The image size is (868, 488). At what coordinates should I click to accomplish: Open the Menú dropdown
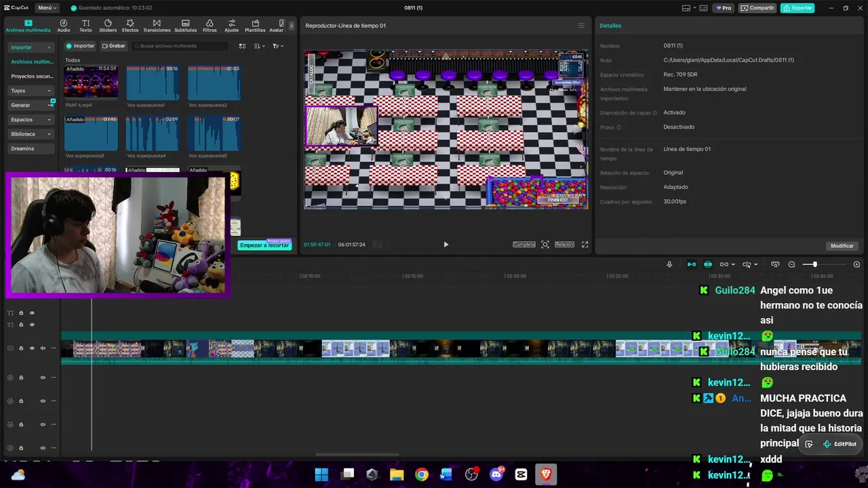(47, 8)
